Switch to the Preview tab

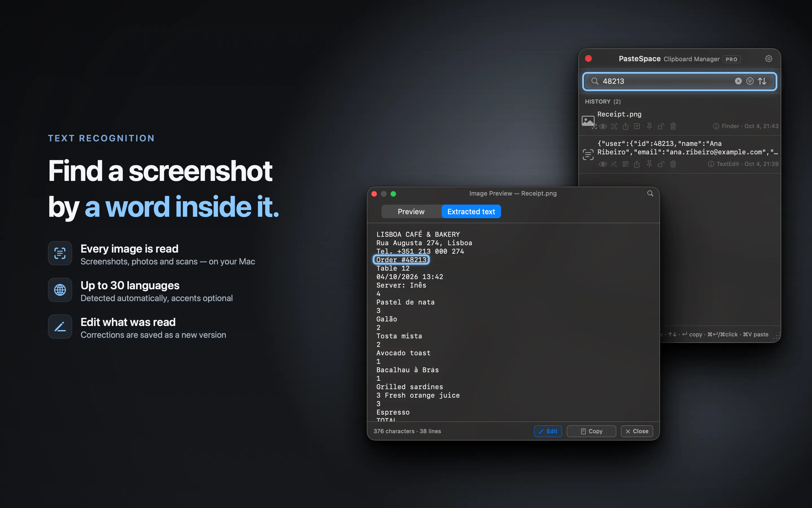tap(411, 212)
